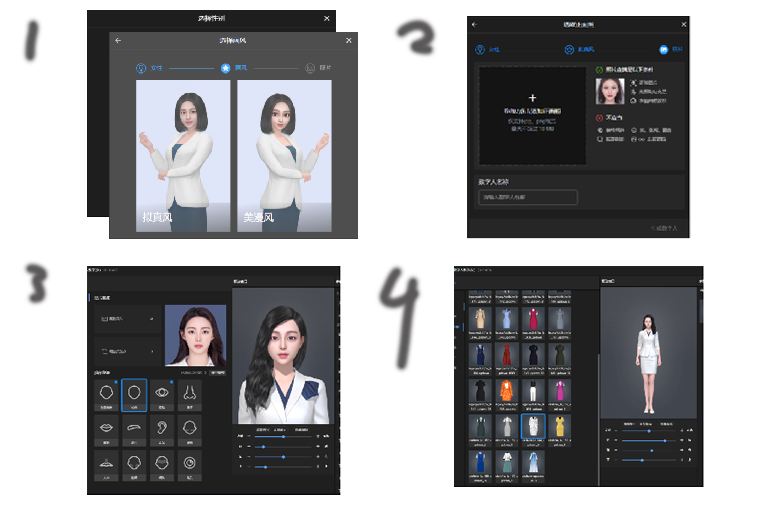Click the selected face-shape icon with blue border

pyautogui.click(x=134, y=395)
